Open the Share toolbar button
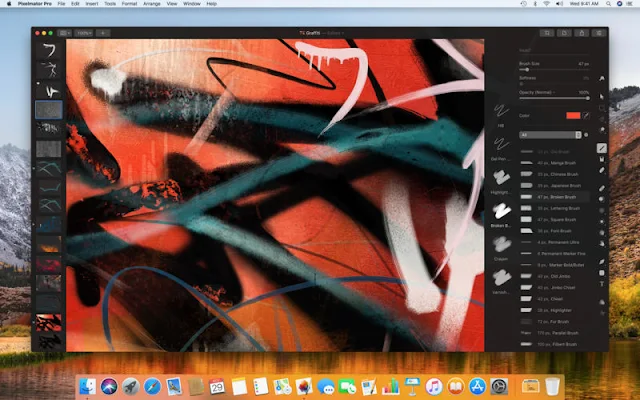This screenshot has width=640, height=400. [x=582, y=33]
